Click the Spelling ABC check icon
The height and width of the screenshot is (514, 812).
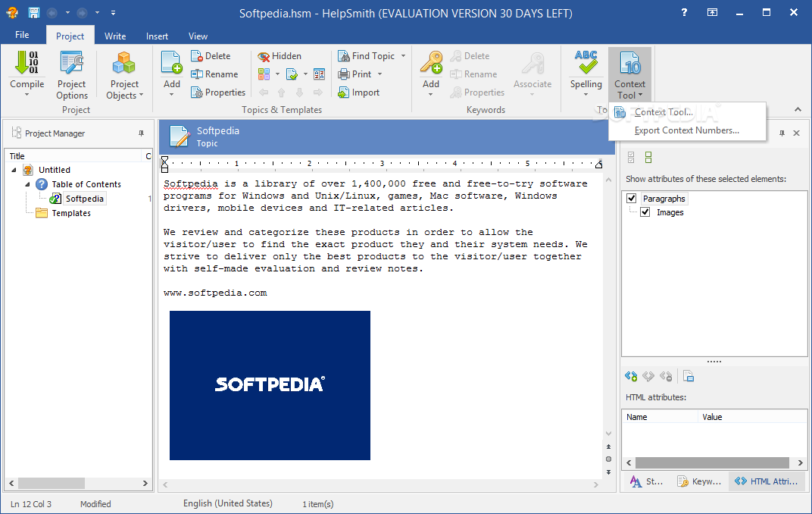pos(586,62)
